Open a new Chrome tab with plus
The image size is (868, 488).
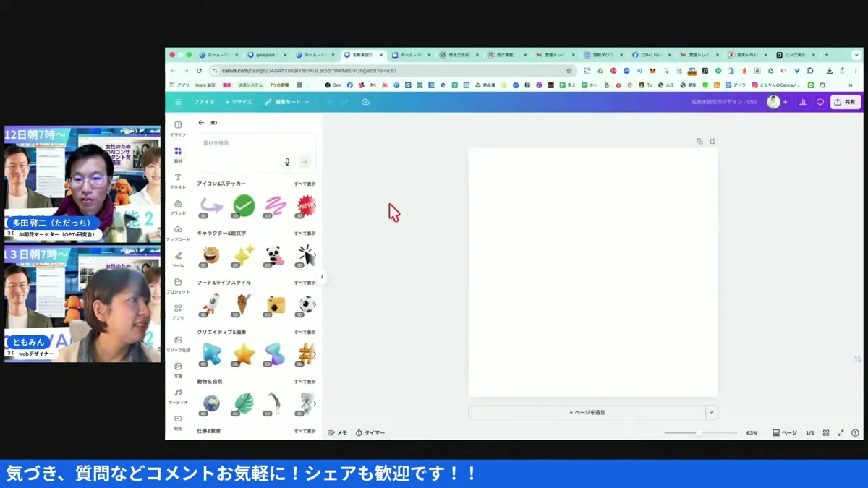coord(827,55)
